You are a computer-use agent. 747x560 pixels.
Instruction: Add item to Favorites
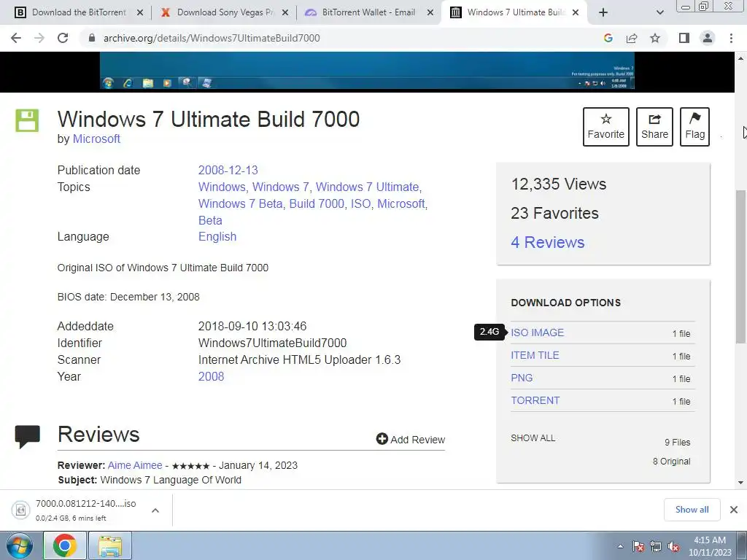coord(606,127)
